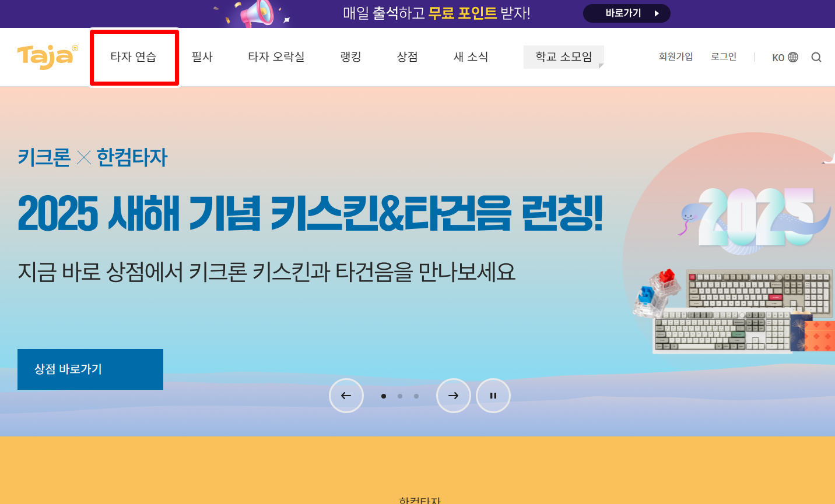Open the KO language selector globe

tap(785, 57)
